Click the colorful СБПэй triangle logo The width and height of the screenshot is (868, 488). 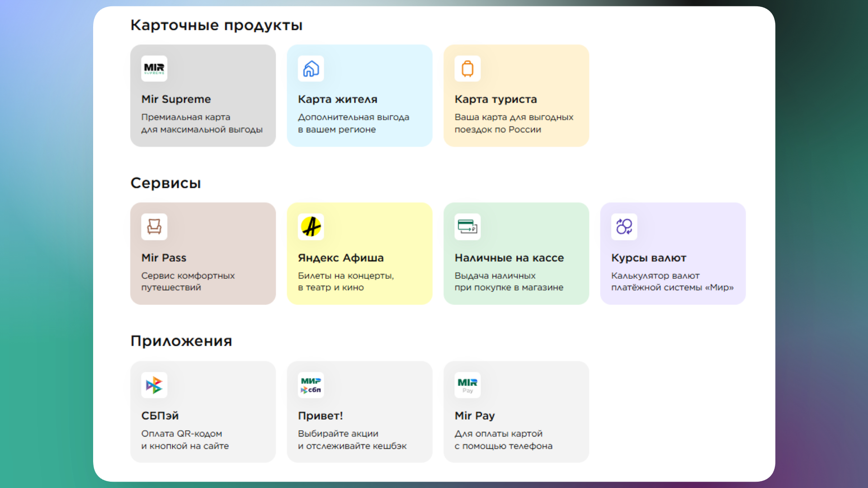click(x=154, y=385)
